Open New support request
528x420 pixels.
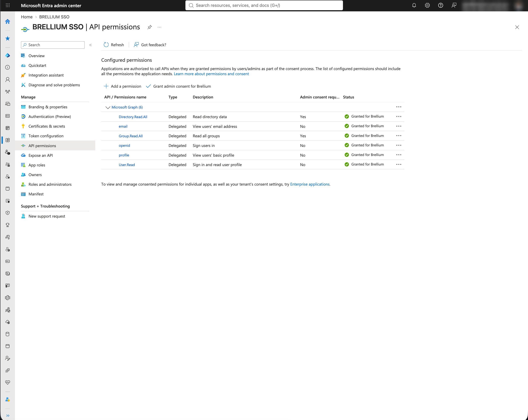(x=47, y=216)
